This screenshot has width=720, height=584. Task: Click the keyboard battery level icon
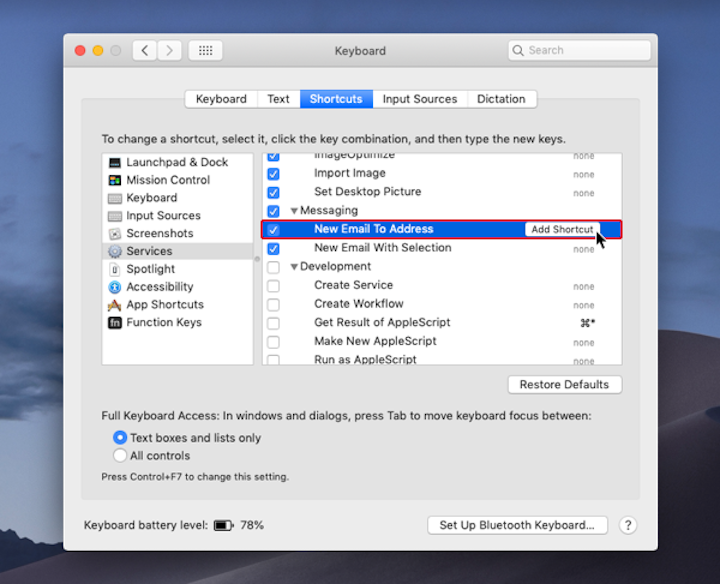click(224, 525)
